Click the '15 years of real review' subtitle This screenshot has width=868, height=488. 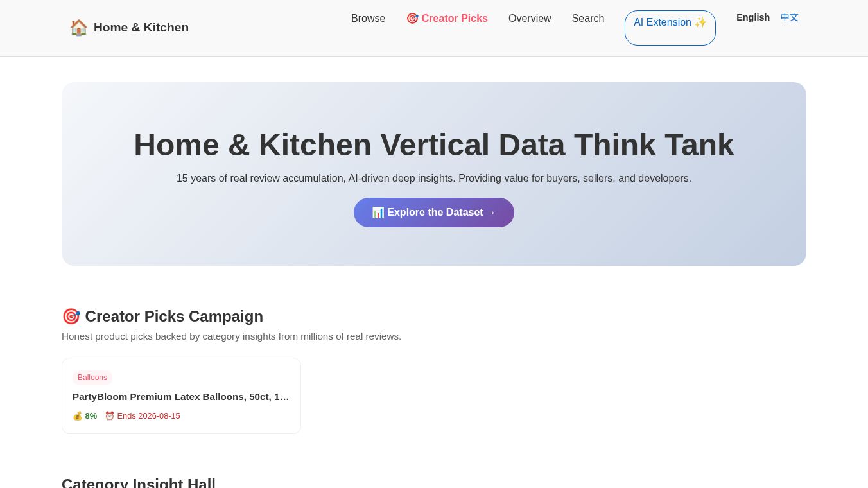434,179
